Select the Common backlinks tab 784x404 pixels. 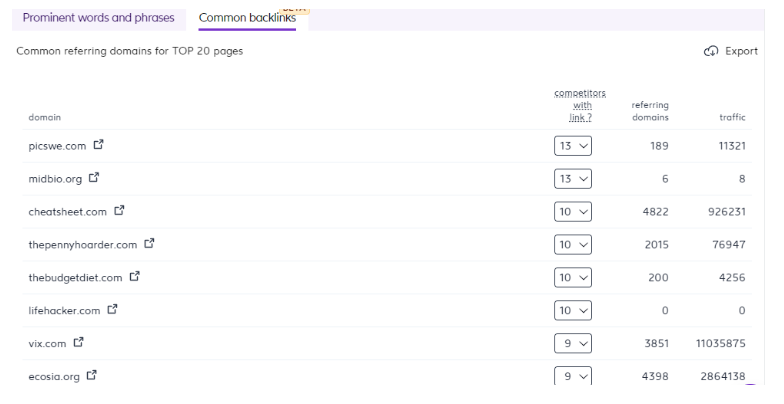247,18
